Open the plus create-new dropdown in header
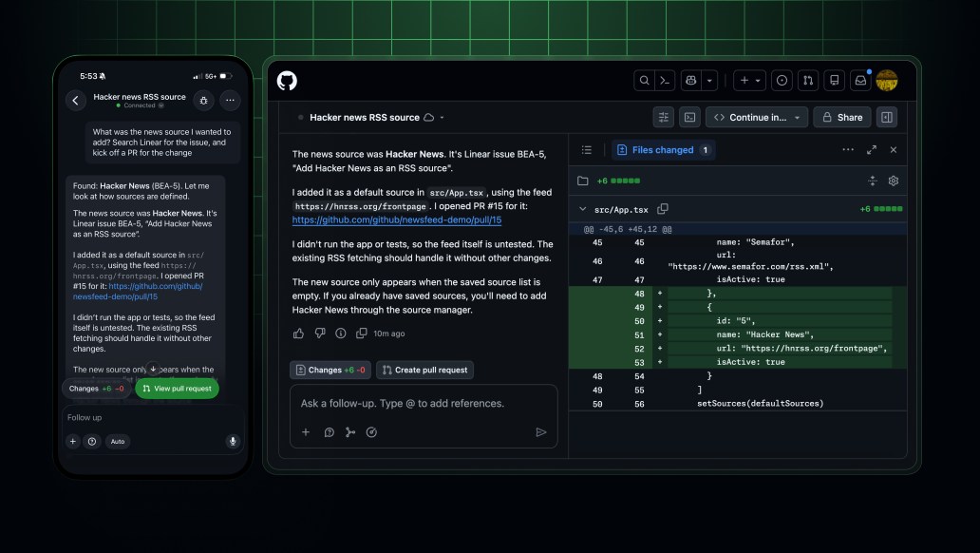This screenshot has height=553, width=980. [749, 81]
